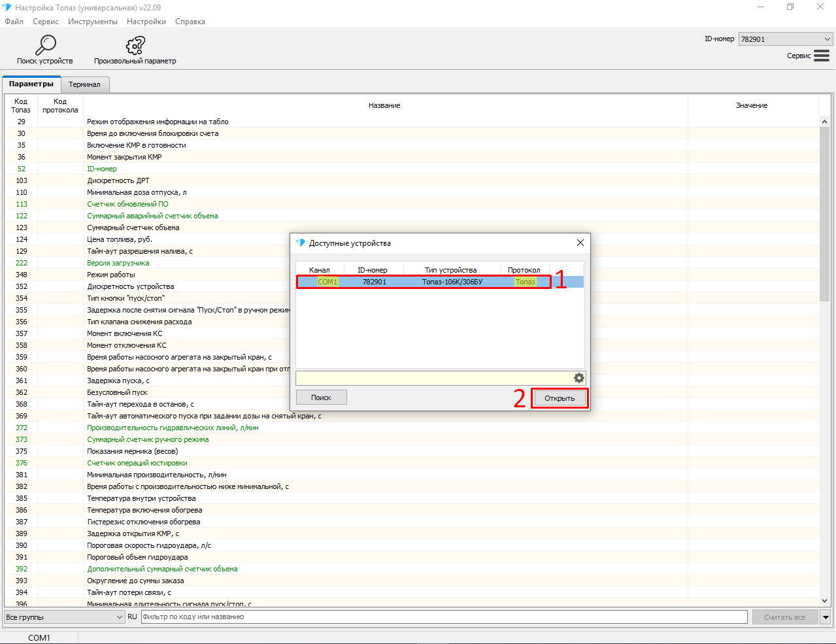Image resolution: width=836 pixels, height=644 pixels.
Task: Select row Округление до суммы заказа
Action: (x=412, y=581)
